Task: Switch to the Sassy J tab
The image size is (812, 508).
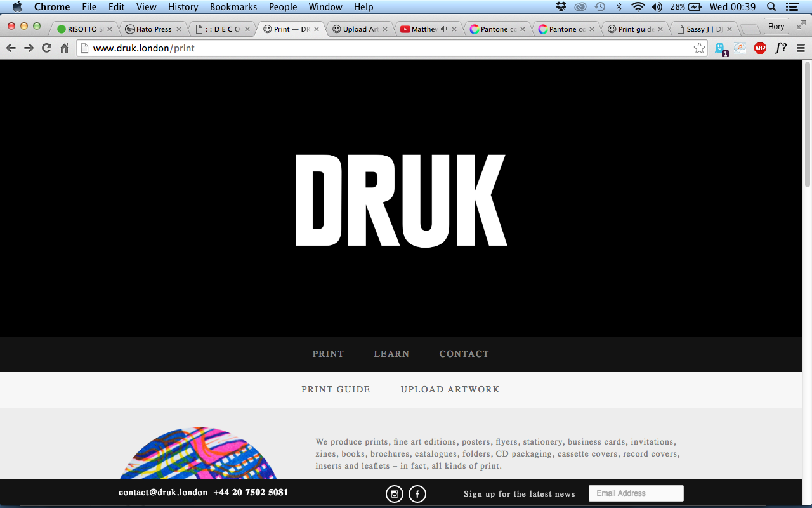Action: (704, 29)
